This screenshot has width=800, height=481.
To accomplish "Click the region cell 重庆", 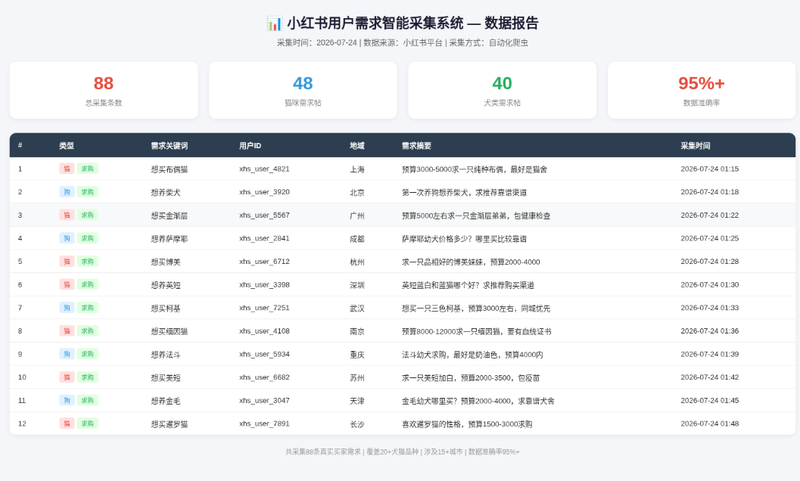I will [x=357, y=355].
